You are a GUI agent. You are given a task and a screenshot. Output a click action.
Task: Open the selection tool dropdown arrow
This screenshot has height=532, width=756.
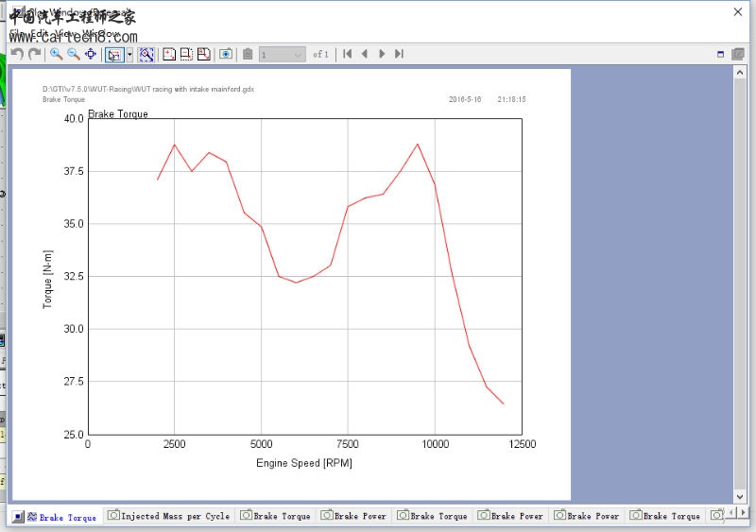click(129, 55)
